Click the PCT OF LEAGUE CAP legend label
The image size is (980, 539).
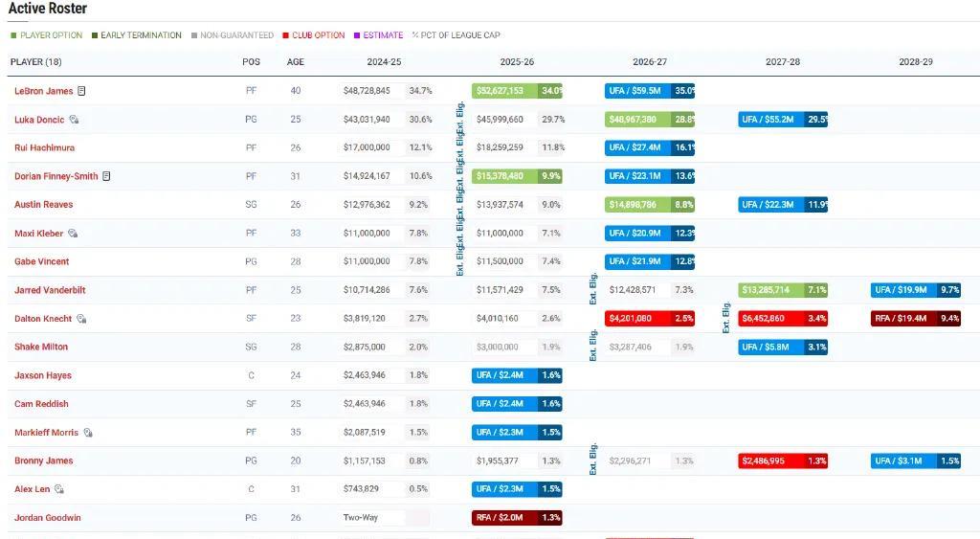(460, 35)
